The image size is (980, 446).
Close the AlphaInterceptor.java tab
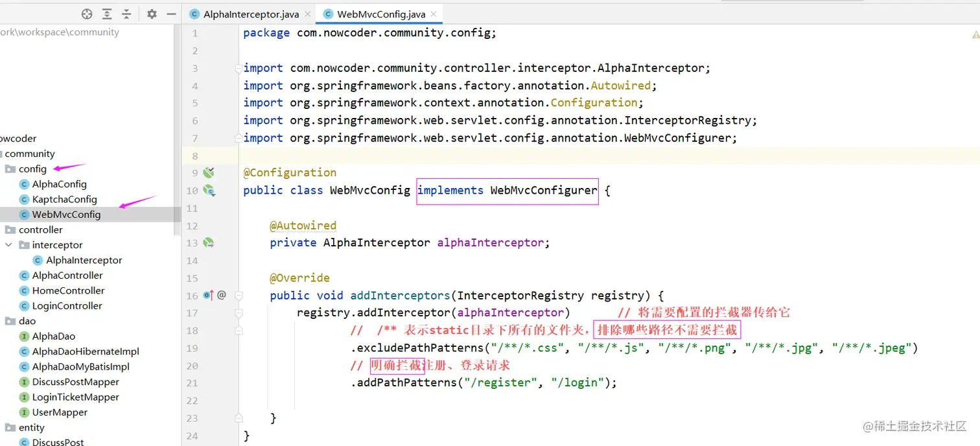[x=307, y=14]
